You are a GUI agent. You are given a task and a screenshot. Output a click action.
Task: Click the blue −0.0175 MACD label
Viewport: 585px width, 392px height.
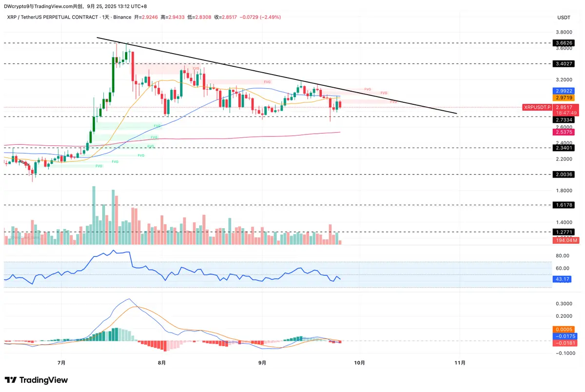pyautogui.click(x=565, y=336)
